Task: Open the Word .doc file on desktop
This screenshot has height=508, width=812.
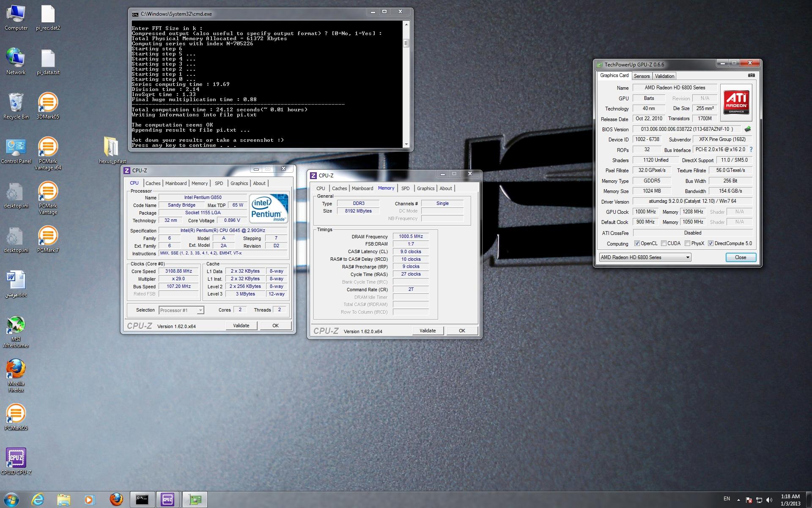Action: pyautogui.click(x=16, y=284)
